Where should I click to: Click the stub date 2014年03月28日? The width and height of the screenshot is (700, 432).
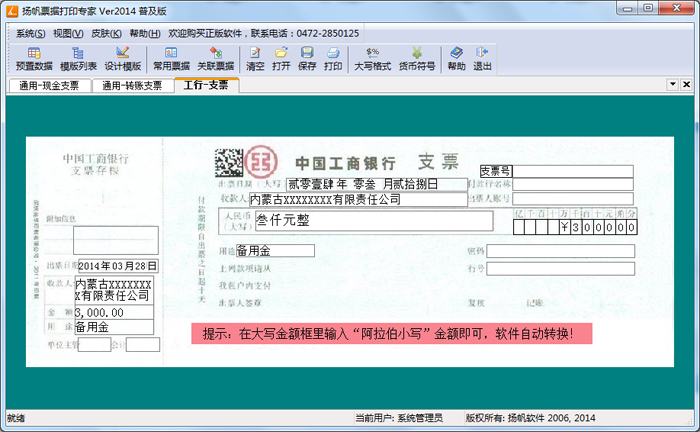(118, 266)
